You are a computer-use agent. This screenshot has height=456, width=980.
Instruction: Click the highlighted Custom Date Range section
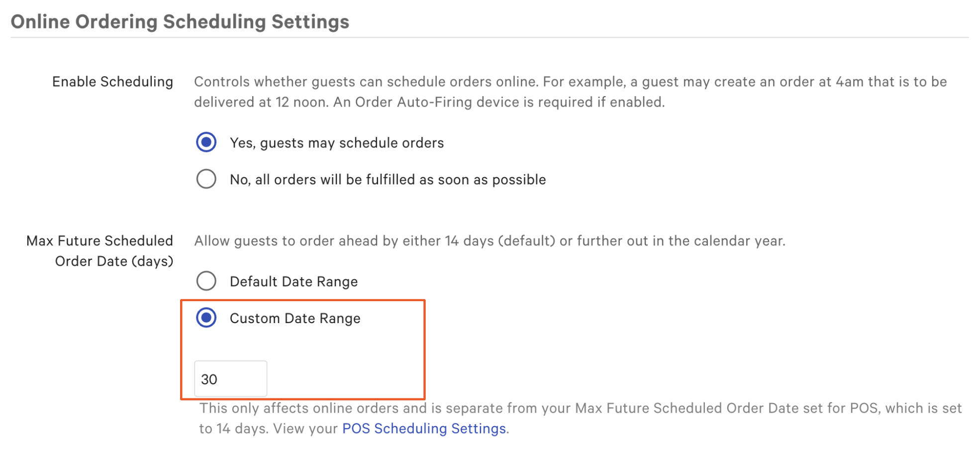(x=302, y=348)
